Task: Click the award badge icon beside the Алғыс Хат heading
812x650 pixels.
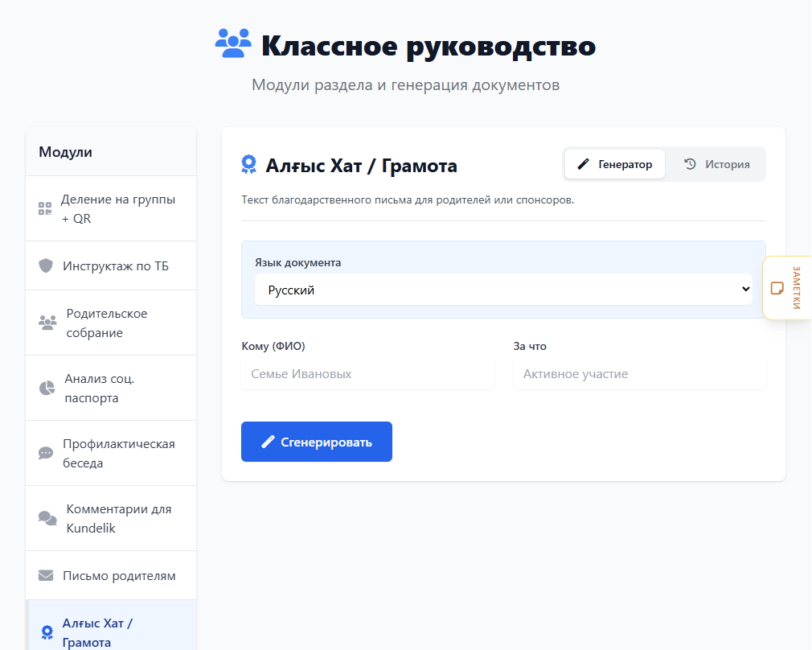Action: [249, 164]
